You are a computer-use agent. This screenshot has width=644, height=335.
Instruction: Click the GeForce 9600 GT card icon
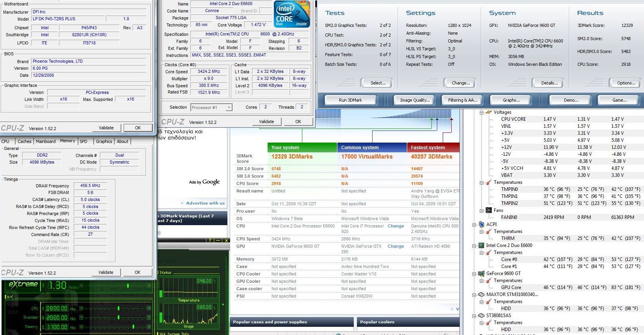click(482, 273)
